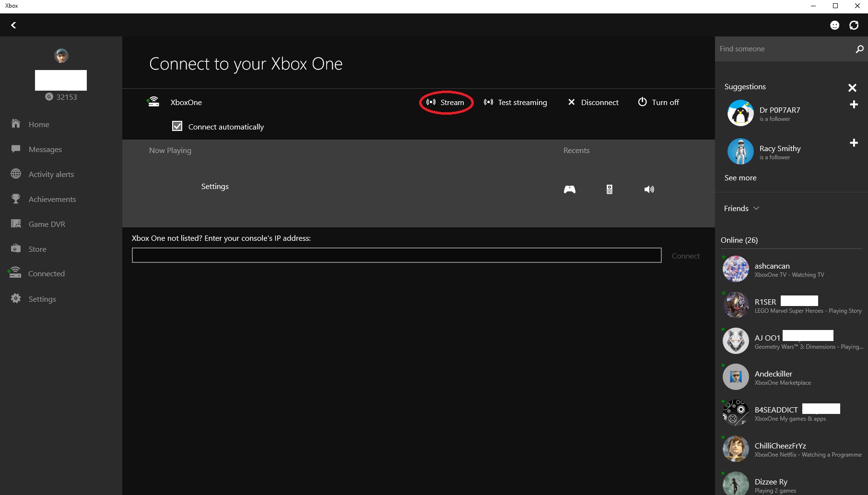Open Settings from the sidebar
This screenshot has width=868, height=495.
[61, 299]
